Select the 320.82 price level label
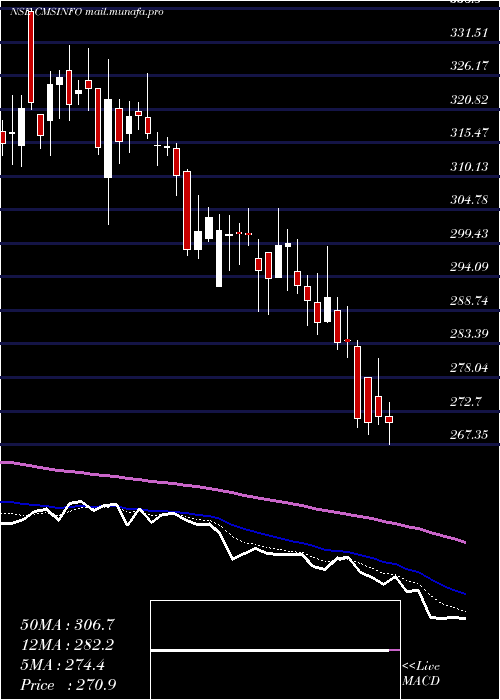Viewport: 500px width, 700px height. tap(469, 100)
